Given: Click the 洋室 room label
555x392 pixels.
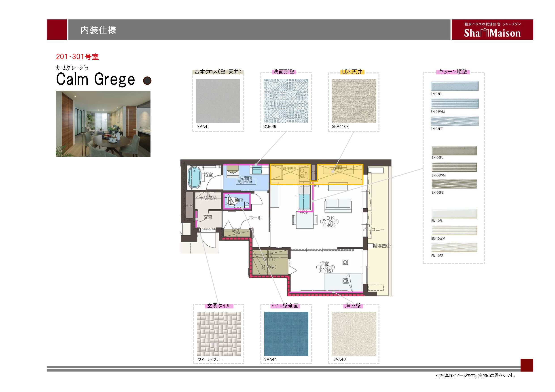Looking at the screenshot, I should pyautogui.click(x=325, y=264).
